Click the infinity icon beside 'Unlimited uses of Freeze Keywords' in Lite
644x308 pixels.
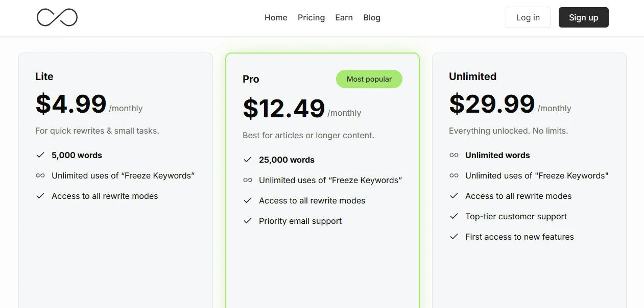tap(40, 175)
